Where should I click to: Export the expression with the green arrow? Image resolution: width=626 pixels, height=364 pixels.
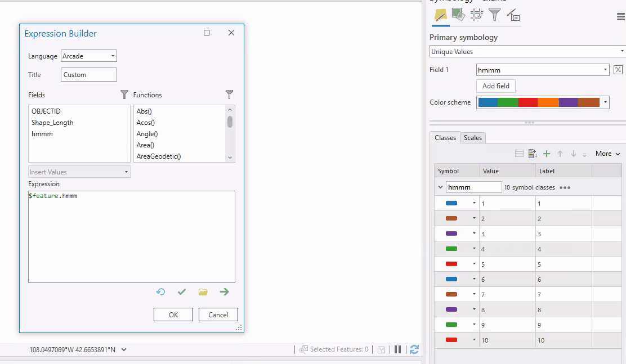coord(225,292)
